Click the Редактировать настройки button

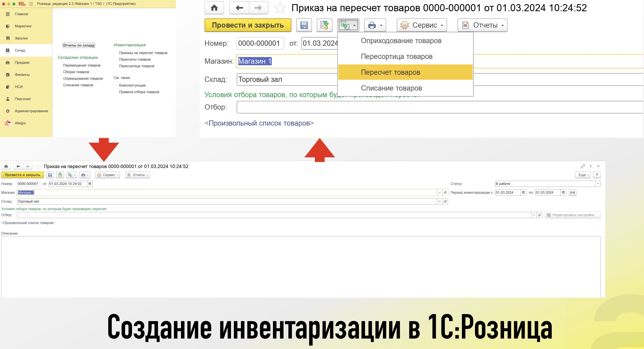point(573,215)
